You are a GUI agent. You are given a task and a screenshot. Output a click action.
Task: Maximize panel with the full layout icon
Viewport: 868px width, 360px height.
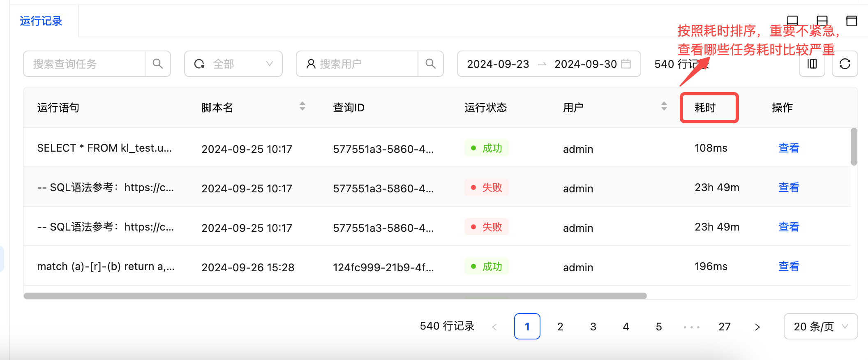[x=852, y=21]
